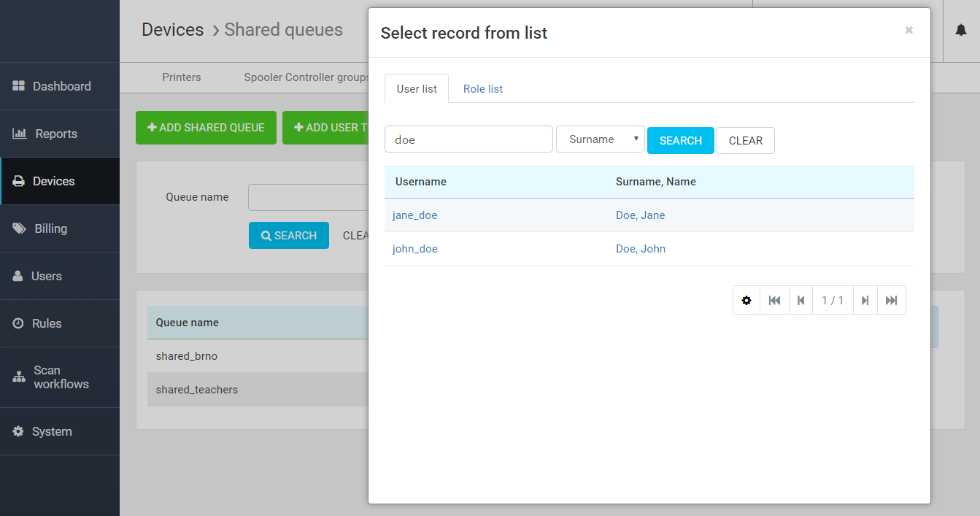This screenshot has width=980, height=516.
Task: Select the User list tab
Action: [x=417, y=89]
